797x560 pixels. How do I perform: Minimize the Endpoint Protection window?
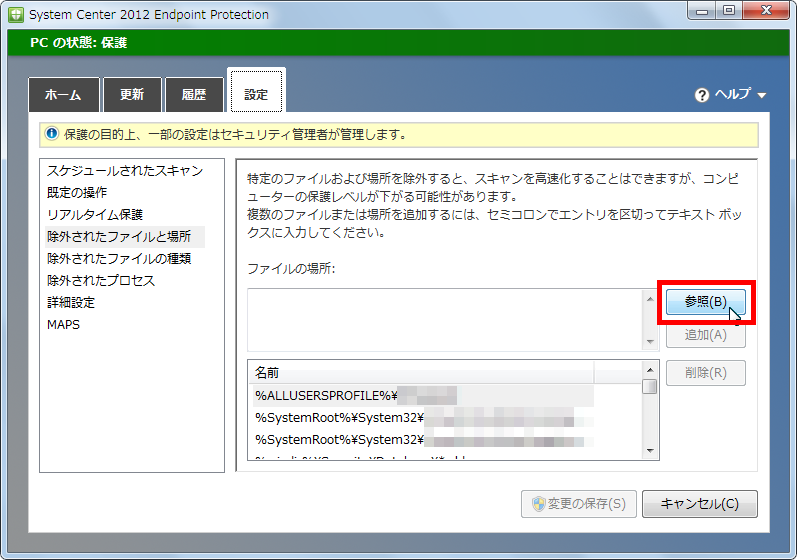[x=702, y=11]
